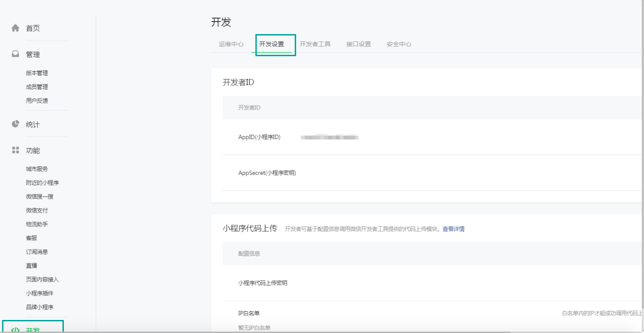
Task: Switch to the 开发者工具 tab
Action: pos(315,44)
